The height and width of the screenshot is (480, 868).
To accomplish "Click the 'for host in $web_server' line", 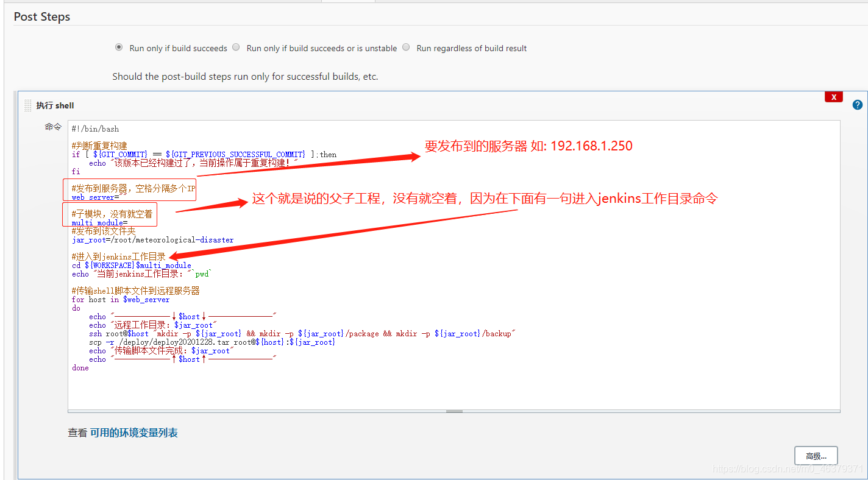I will (121, 300).
